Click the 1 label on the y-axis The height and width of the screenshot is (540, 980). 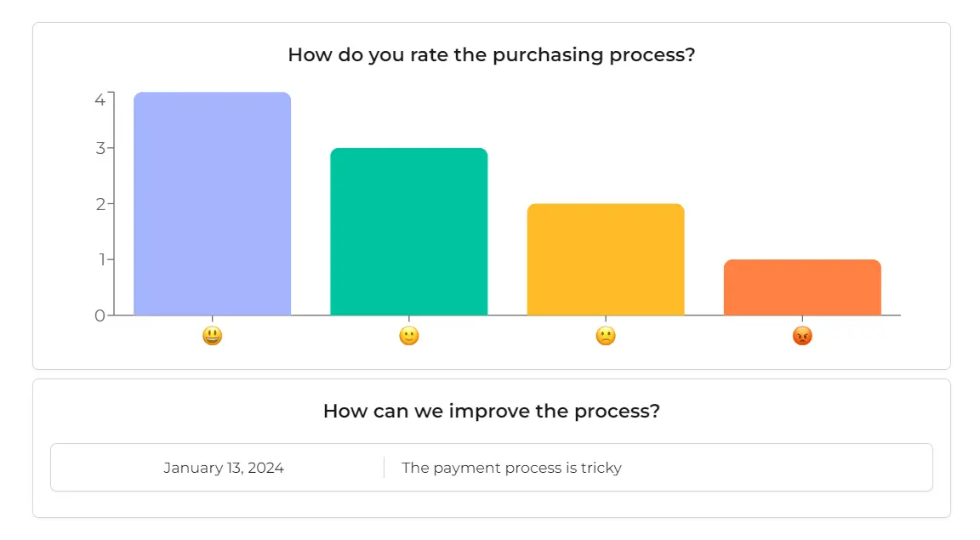click(x=100, y=259)
